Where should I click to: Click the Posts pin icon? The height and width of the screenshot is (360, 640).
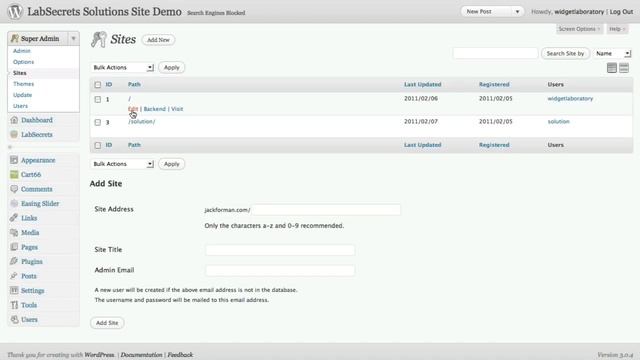[14, 276]
